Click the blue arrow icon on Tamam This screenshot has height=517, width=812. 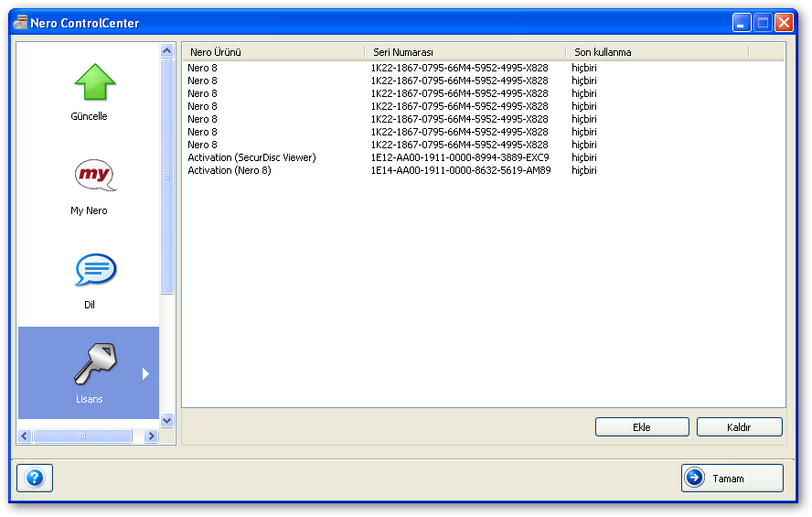pyautogui.click(x=694, y=477)
